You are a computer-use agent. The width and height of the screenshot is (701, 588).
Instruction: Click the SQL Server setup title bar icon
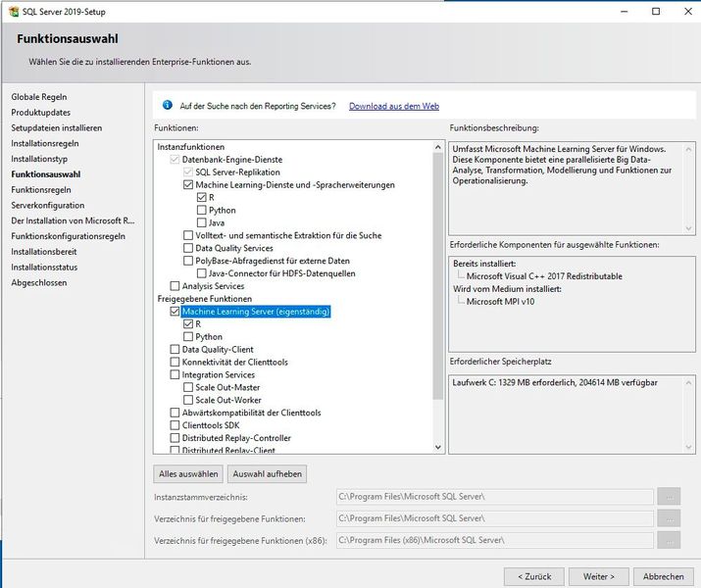tap(14, 11)
